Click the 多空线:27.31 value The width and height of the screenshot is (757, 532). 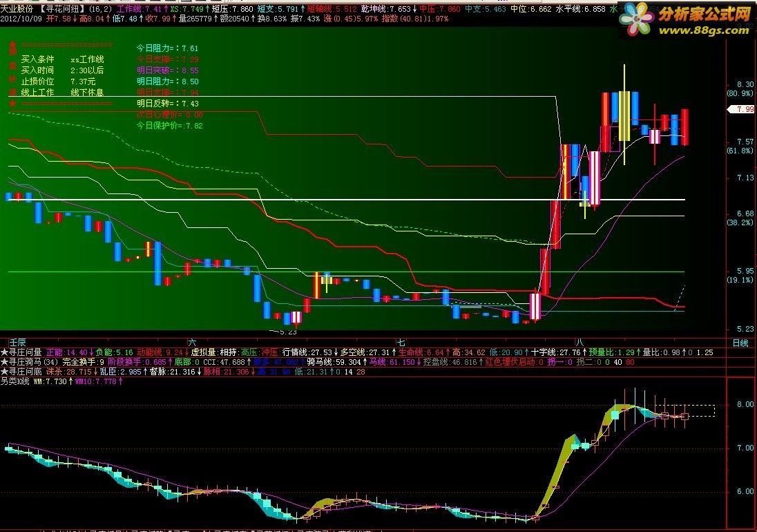[368, 352]
